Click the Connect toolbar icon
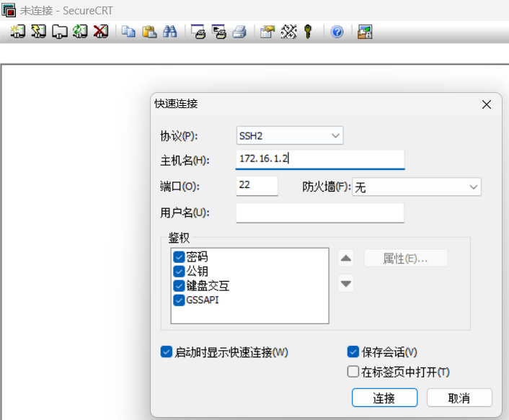Screen dimensions: 509x420 (17, 32)
